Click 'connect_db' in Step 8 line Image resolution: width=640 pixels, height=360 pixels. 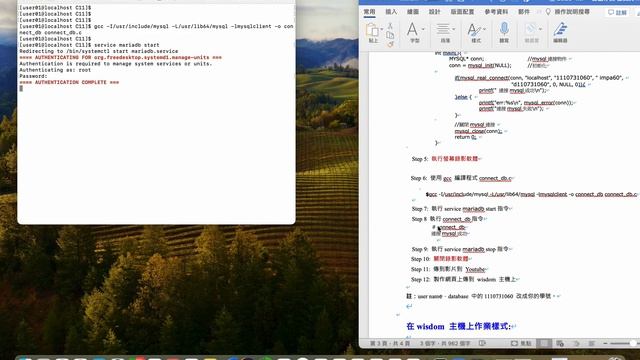[x=456, y=219]
